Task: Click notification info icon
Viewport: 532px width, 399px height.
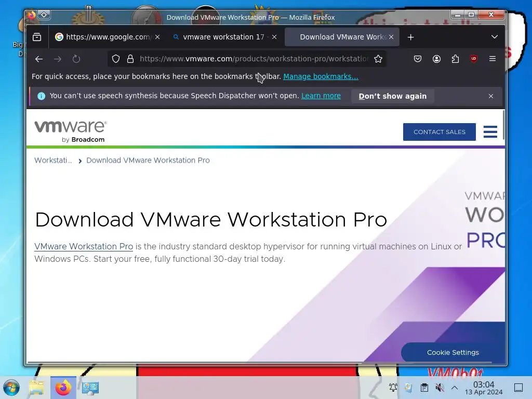Action: point(42,96)
